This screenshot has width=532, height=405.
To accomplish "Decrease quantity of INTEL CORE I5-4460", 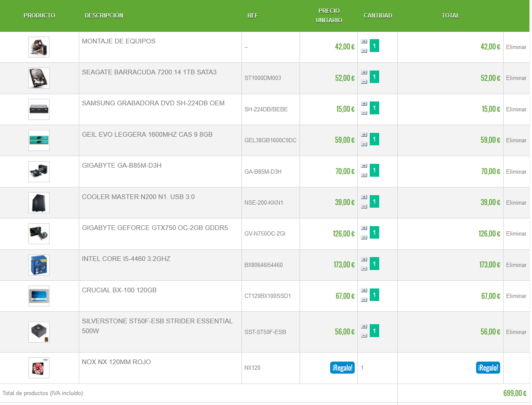I will click(364, 268).
